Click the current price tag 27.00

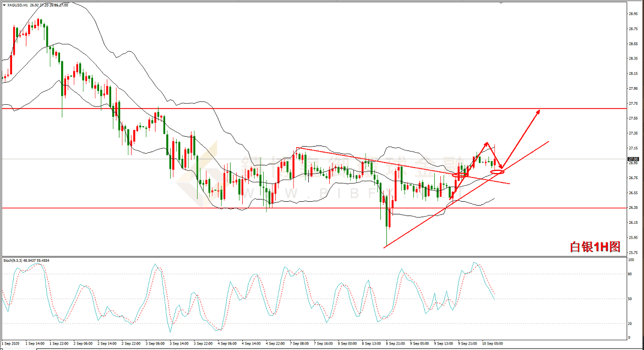click(632, 159)
